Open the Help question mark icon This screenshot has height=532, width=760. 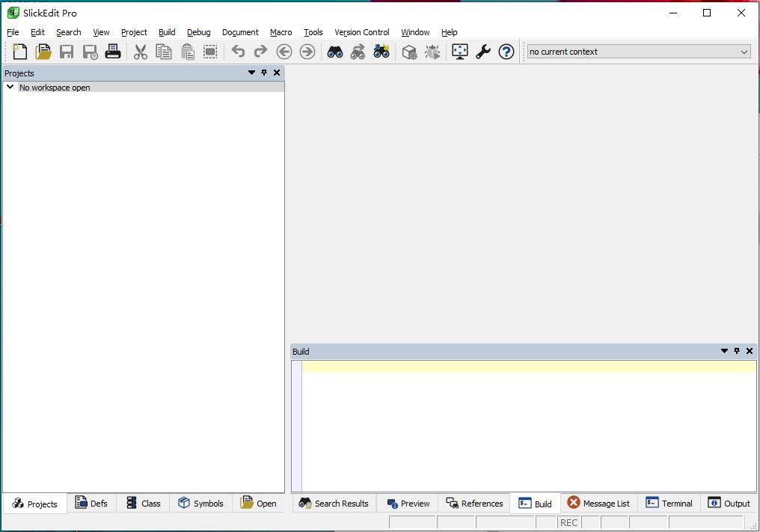click(x=506, y=52)
